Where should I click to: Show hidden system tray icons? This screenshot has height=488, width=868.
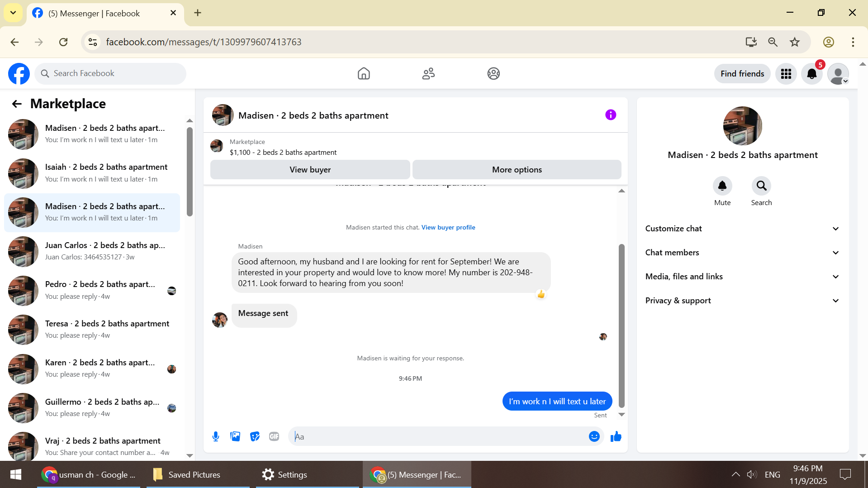point(736,474)
